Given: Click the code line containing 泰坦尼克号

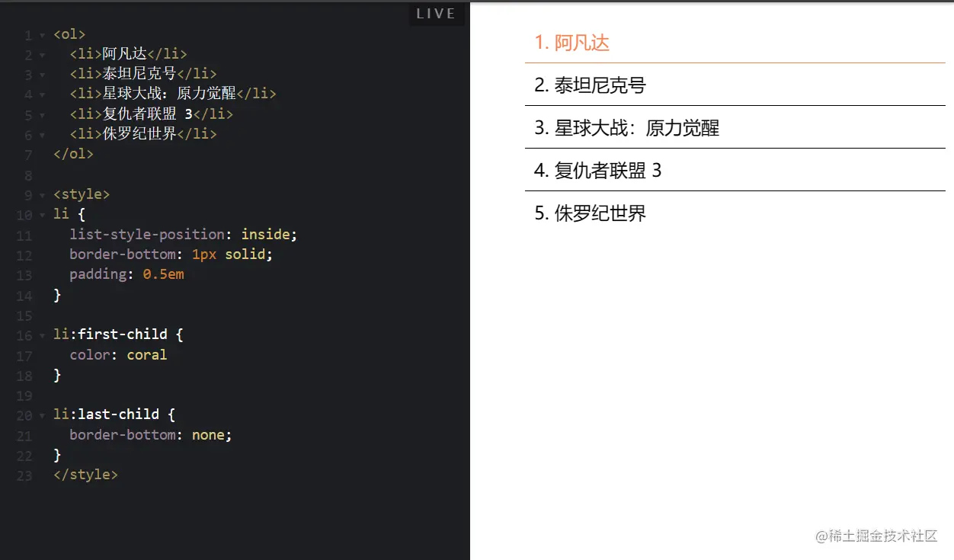Looking at the screenshot, I should [143, 74].
